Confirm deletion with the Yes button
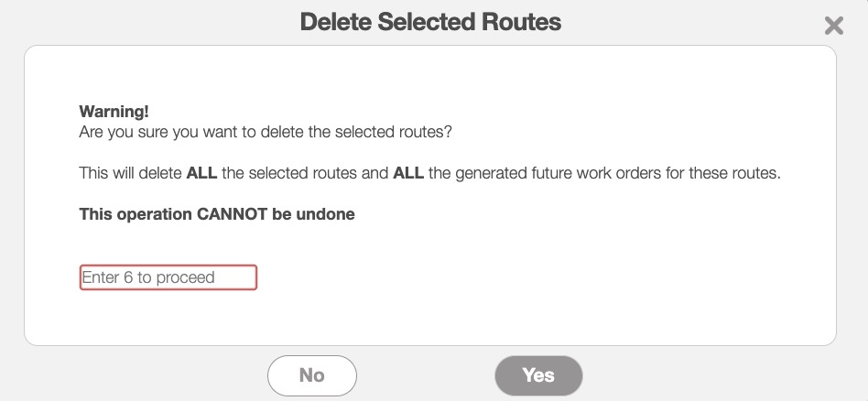The image size is (868, 401). [538, 375]
